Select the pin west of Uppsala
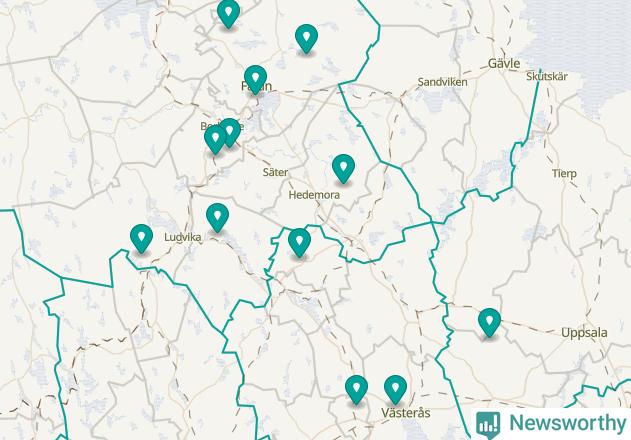 click(x=489, y=322)
